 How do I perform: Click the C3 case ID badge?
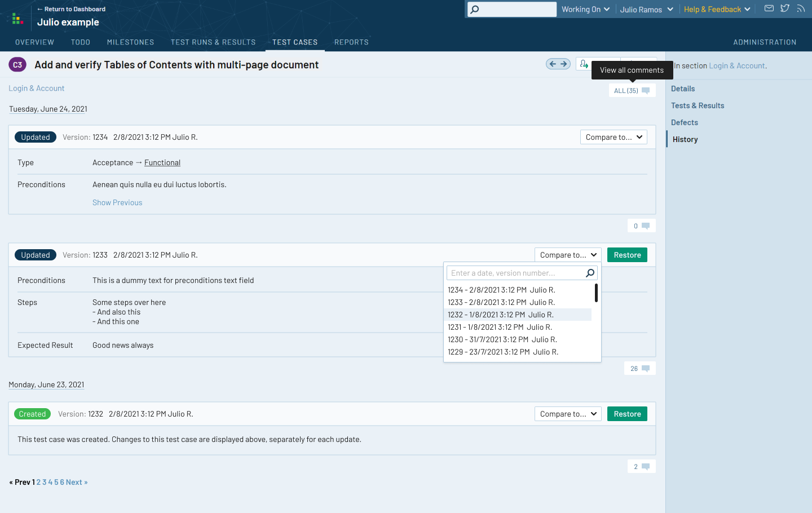17,65
